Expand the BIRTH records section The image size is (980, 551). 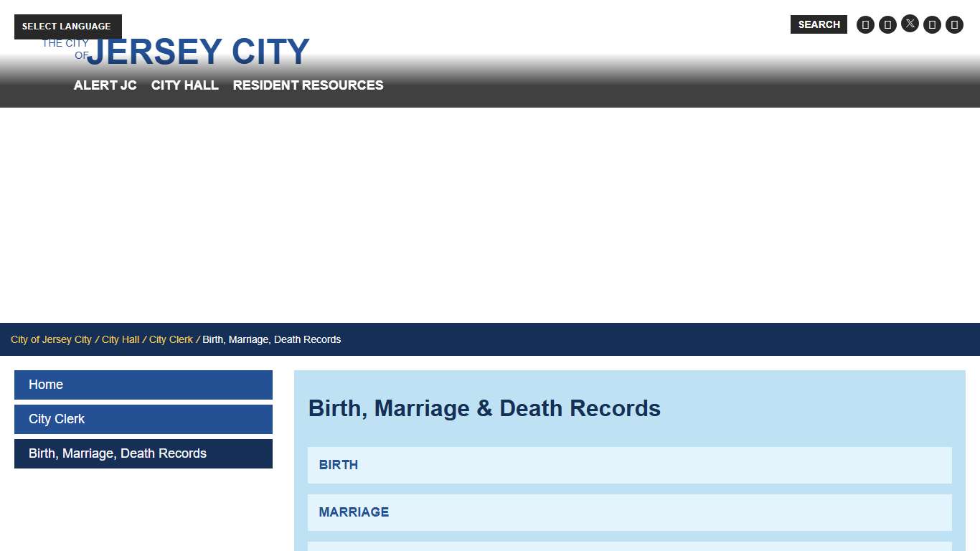(x=629, y=465)
